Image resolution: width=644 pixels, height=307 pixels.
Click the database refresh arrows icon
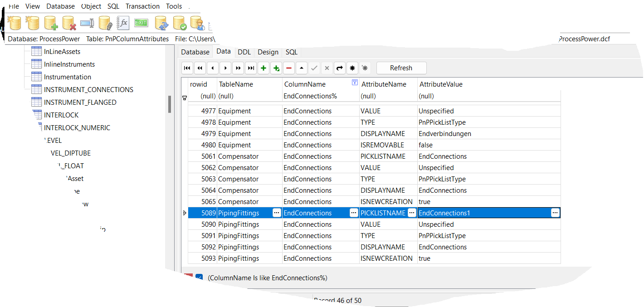[x=161, y=23]
